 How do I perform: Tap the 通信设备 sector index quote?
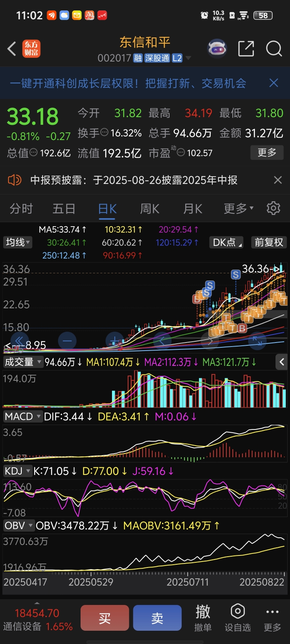point(38,620)
